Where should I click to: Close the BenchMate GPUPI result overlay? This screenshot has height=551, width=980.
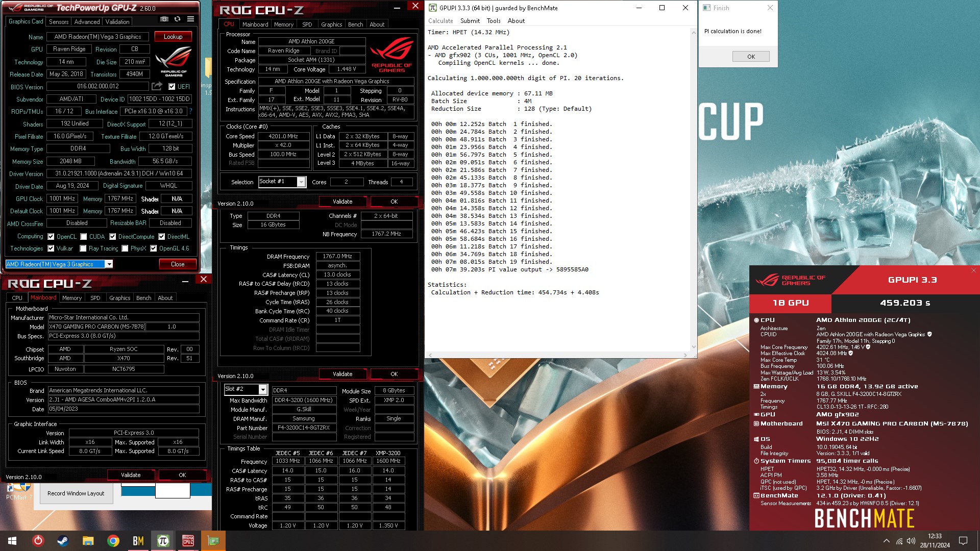coord(973,270)
